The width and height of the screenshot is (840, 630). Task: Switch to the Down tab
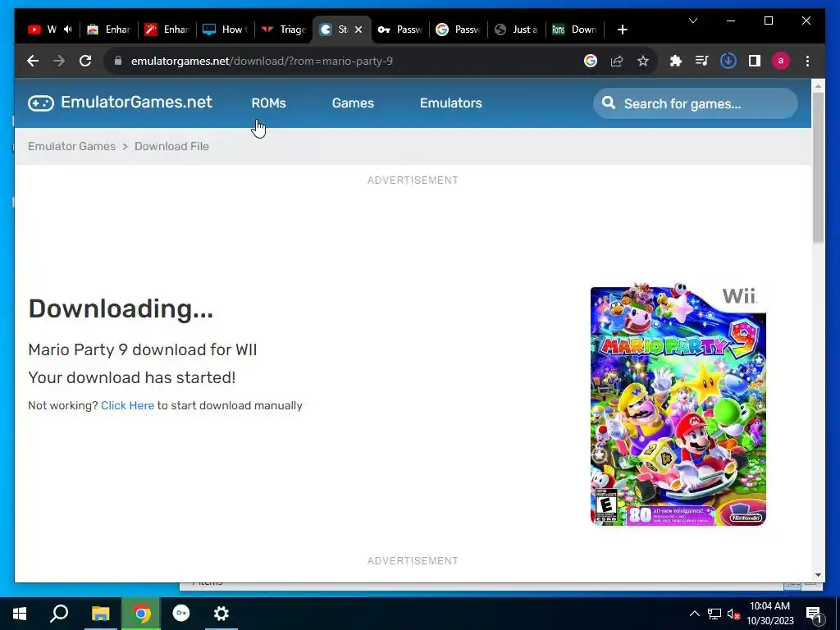(x=575, y=30)
